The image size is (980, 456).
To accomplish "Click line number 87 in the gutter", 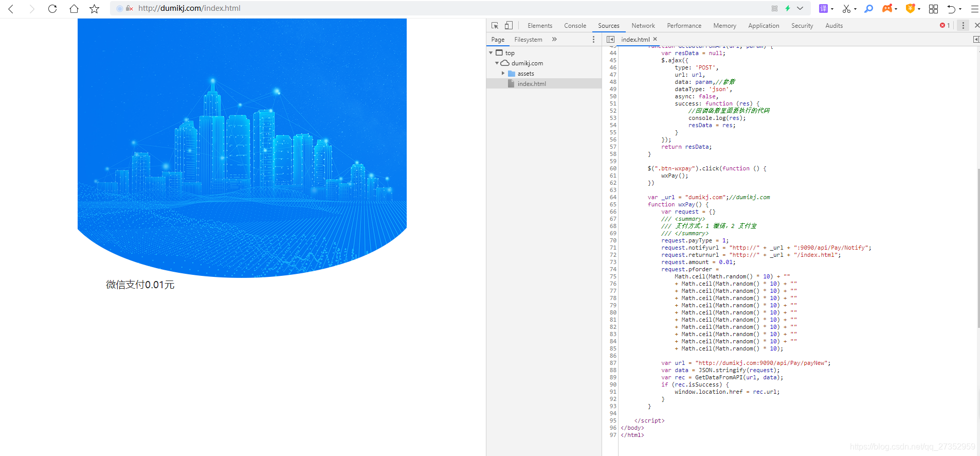I will click(x=613, y=363).
